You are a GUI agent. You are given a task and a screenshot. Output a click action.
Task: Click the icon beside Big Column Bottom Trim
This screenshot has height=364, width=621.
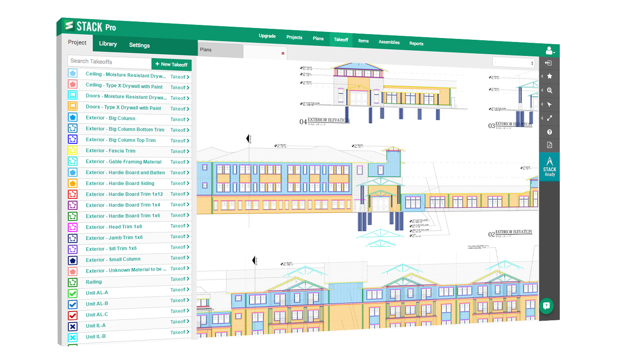click(73, 128)
